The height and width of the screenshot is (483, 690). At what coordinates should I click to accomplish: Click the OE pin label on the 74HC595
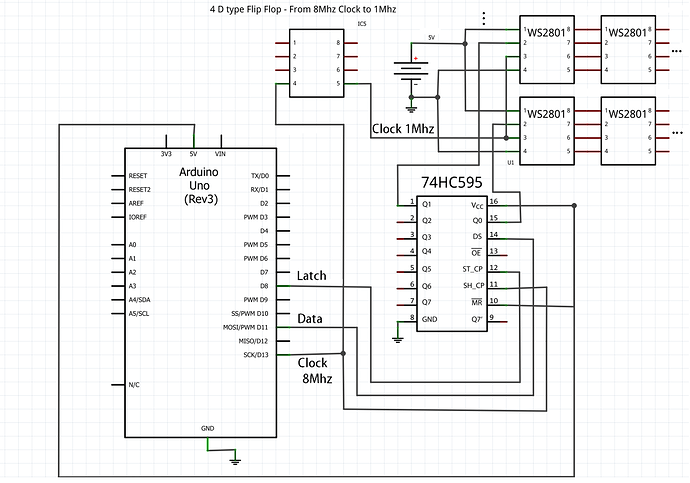(476, 252)
